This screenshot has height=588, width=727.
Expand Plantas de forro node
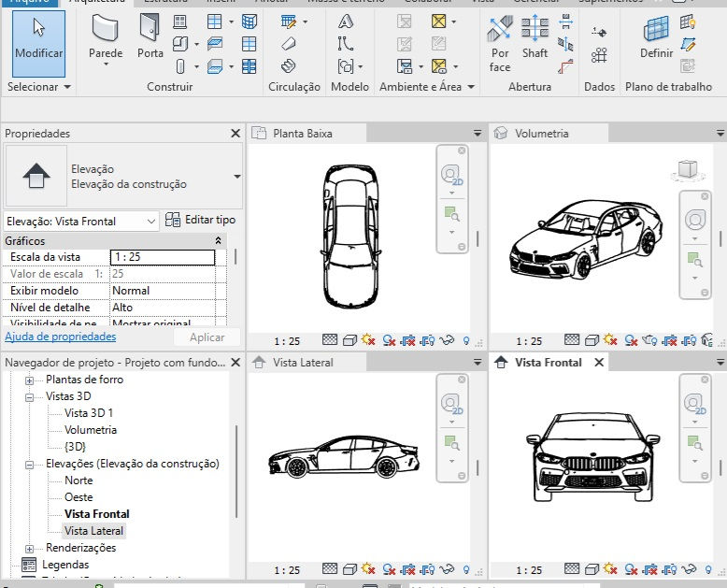pos(29,380)
